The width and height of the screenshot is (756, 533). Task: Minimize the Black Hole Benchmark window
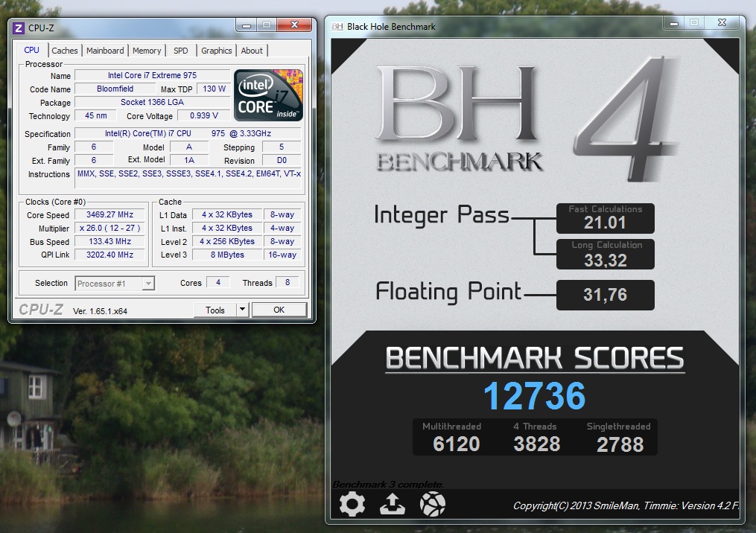674,22
